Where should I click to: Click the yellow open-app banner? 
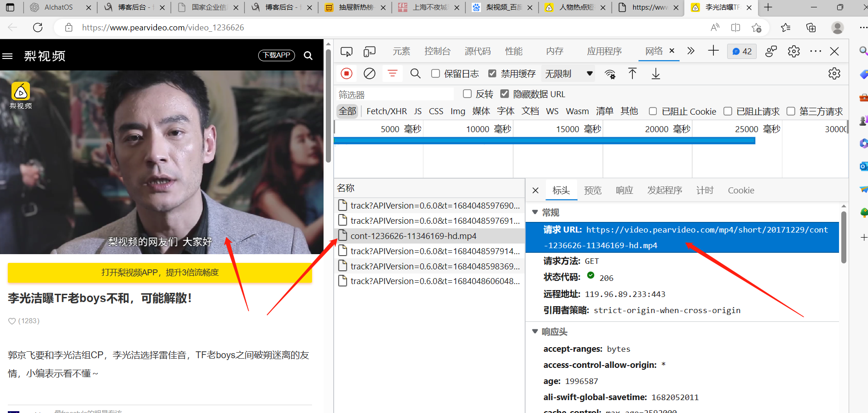coord(160,273)
